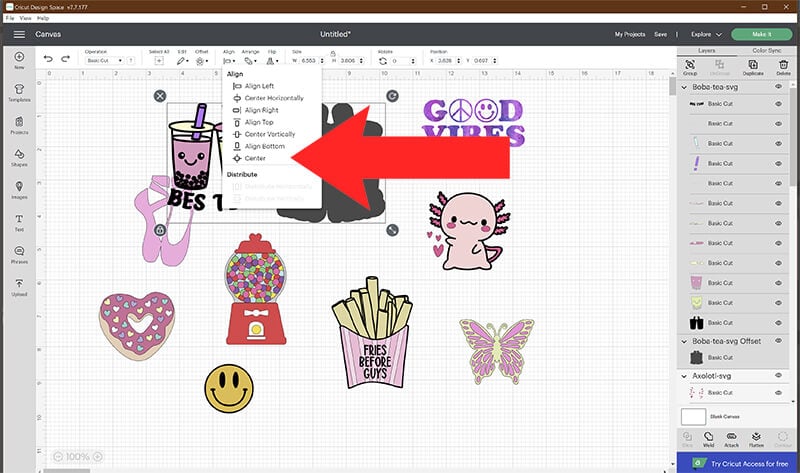Collapse the Axolotl-svg layer group
This screenshot has height=473, width=800.
point(684,376)
